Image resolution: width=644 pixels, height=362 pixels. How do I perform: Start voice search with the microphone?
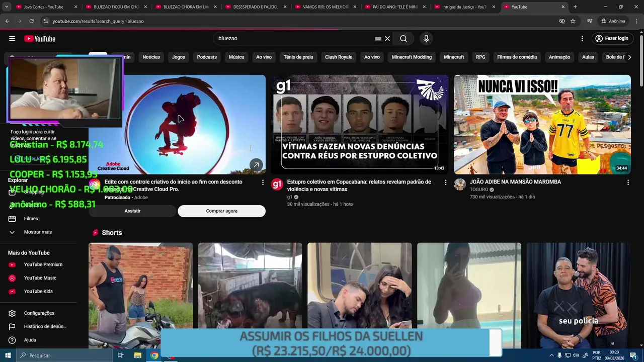click(426, 39)
